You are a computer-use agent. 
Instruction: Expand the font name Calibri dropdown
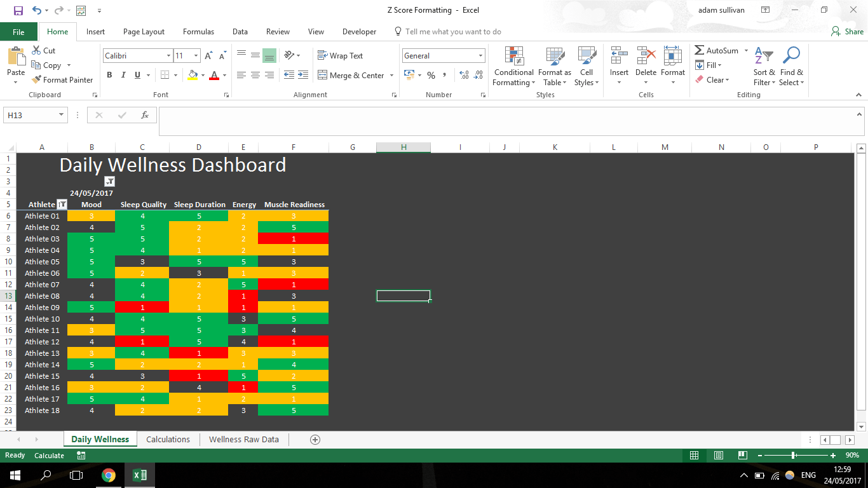click(x=168, y=56)
